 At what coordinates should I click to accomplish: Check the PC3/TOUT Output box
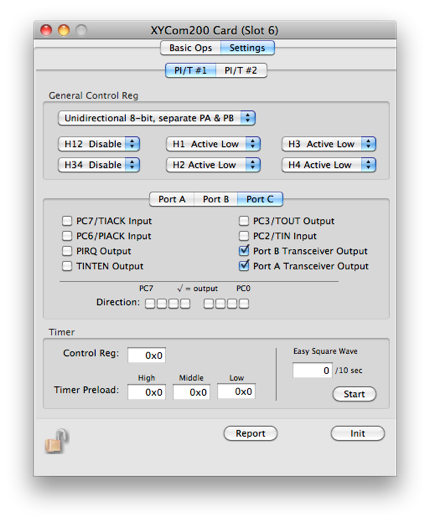244,221
